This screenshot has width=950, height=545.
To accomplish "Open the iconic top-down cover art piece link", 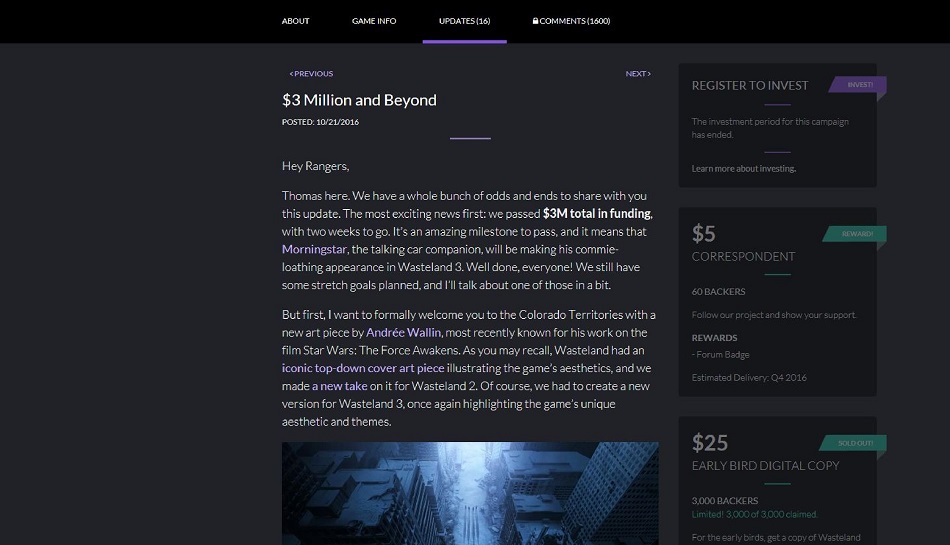I will click(x=364, y=368).
